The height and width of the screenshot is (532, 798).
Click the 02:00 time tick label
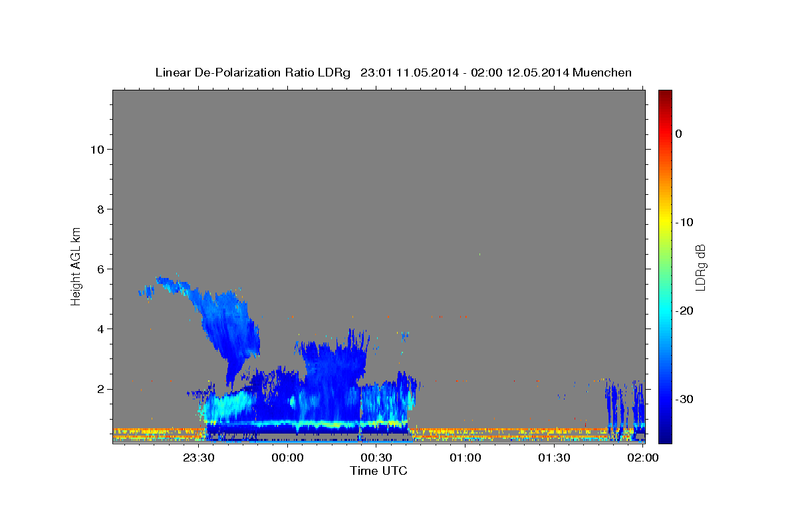click(x=644, y=458)
